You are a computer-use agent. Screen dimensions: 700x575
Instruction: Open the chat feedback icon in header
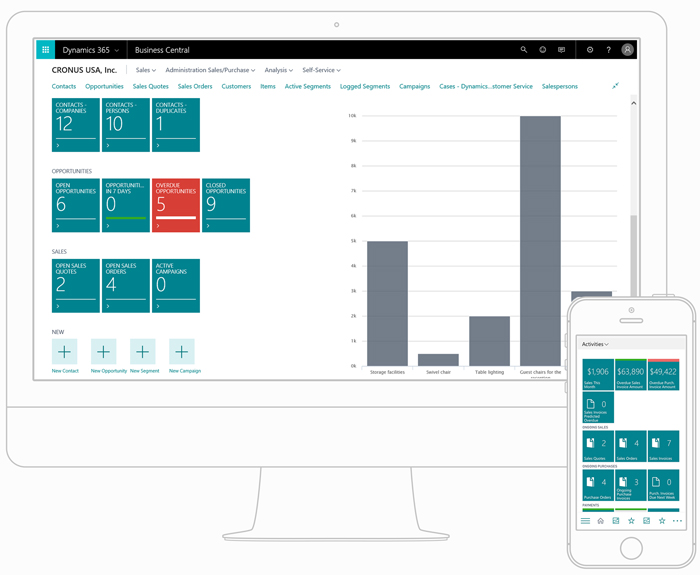[562, 50]
